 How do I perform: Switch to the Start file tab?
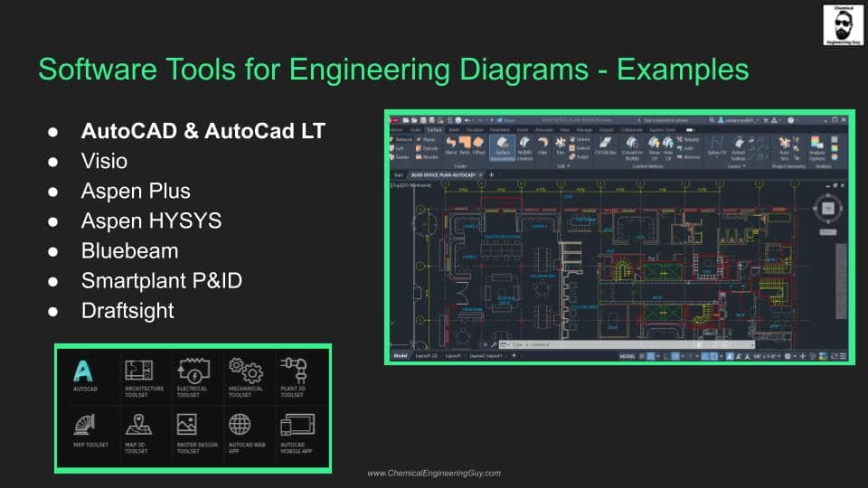click(x=398, y=174)
